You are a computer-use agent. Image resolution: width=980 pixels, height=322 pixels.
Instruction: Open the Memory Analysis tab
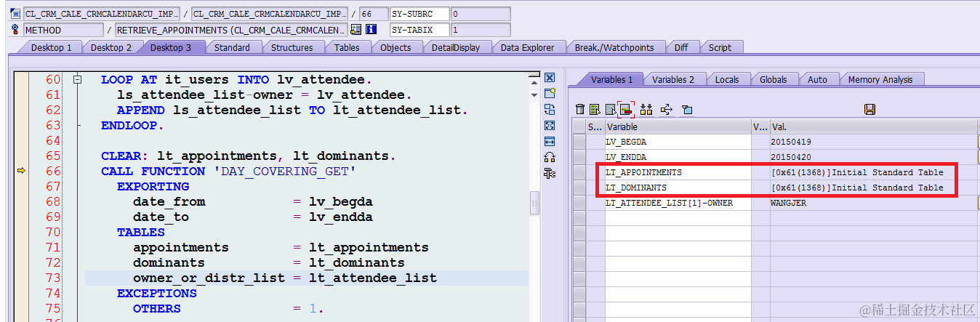pos(880,79)
